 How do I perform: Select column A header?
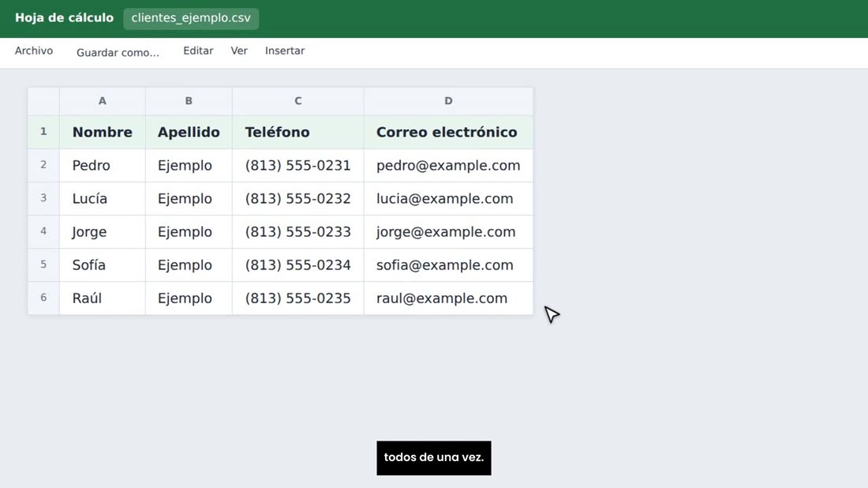(x=103, y=101)
